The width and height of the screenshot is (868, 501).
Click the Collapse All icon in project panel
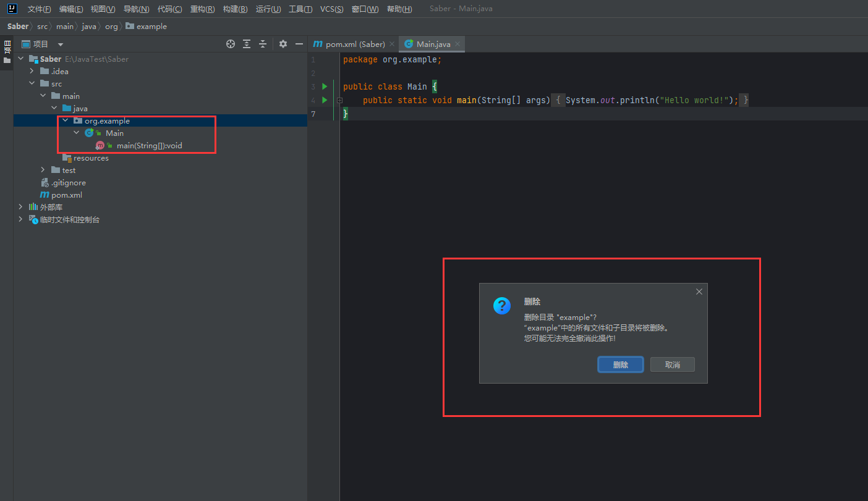click(x=263, y=44)
